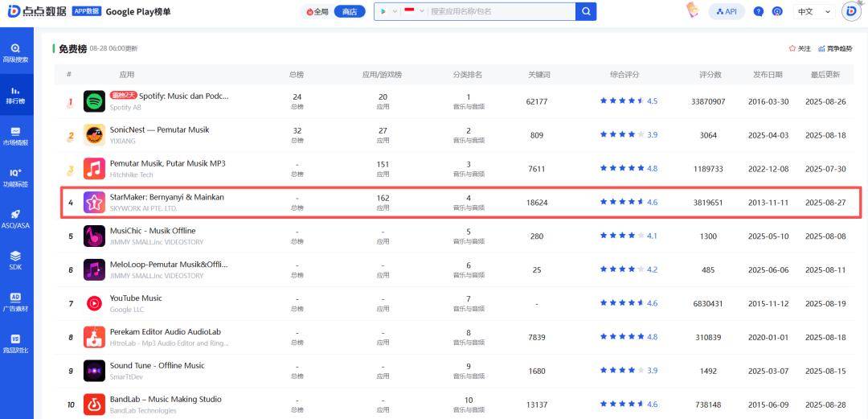This screenshot has height=419, width=868.
Task: Click the Pemutar Musik app icon
Action: click(94, 169)
